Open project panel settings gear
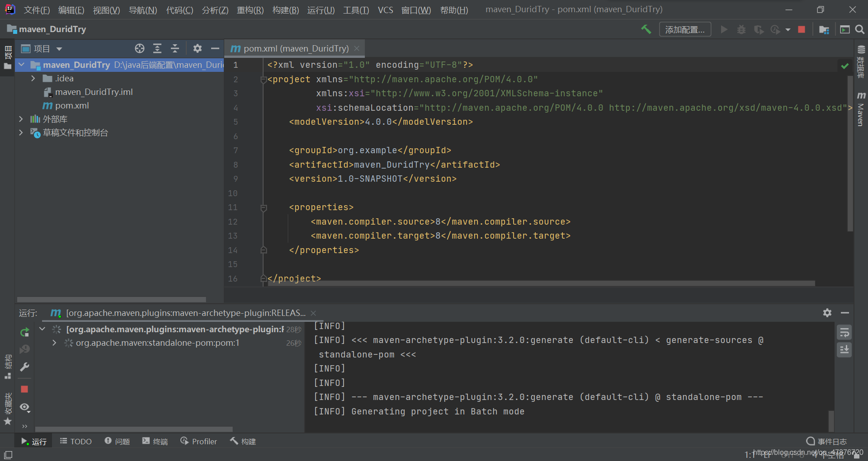Screen dimensions: 868x461 pyautogui.click(x=197, y=48)
